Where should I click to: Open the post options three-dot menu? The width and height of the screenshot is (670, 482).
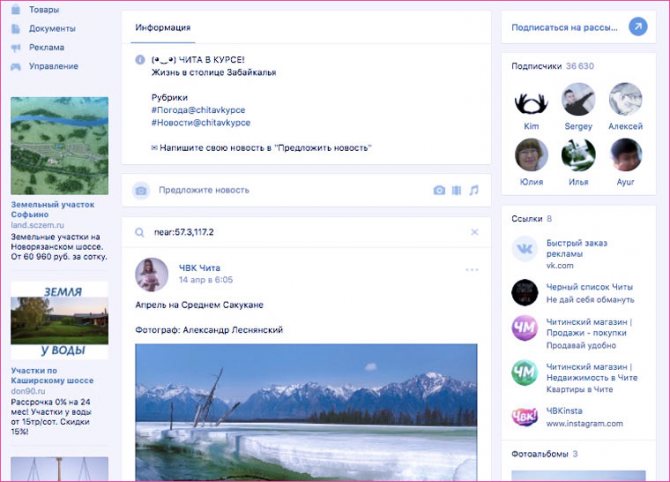(472, 270)
